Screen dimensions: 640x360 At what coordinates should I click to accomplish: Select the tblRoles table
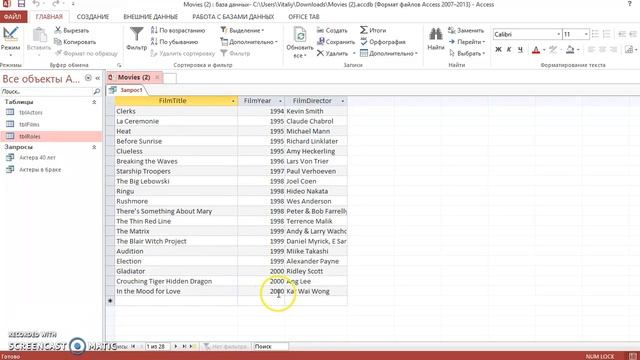51,136
